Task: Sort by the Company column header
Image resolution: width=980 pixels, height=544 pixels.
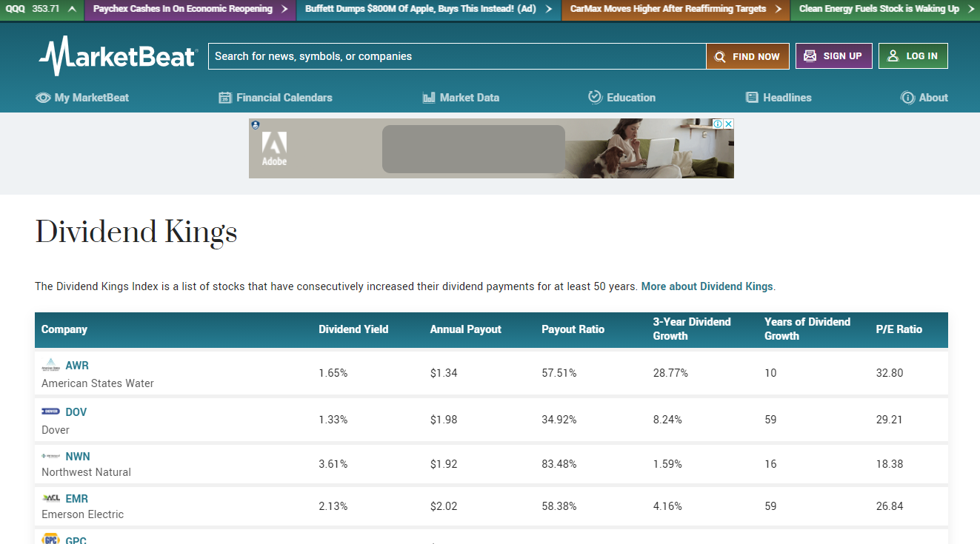Action: [64, 329]
